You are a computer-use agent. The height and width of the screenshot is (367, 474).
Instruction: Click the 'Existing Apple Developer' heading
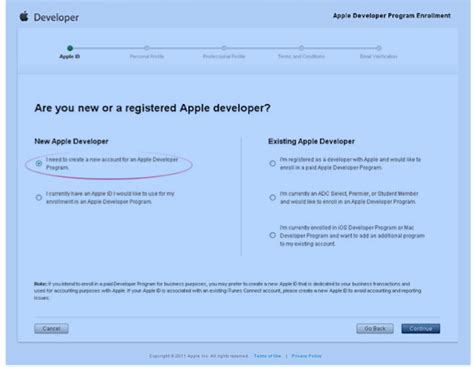pyautogui.click(x=311, y=141)
